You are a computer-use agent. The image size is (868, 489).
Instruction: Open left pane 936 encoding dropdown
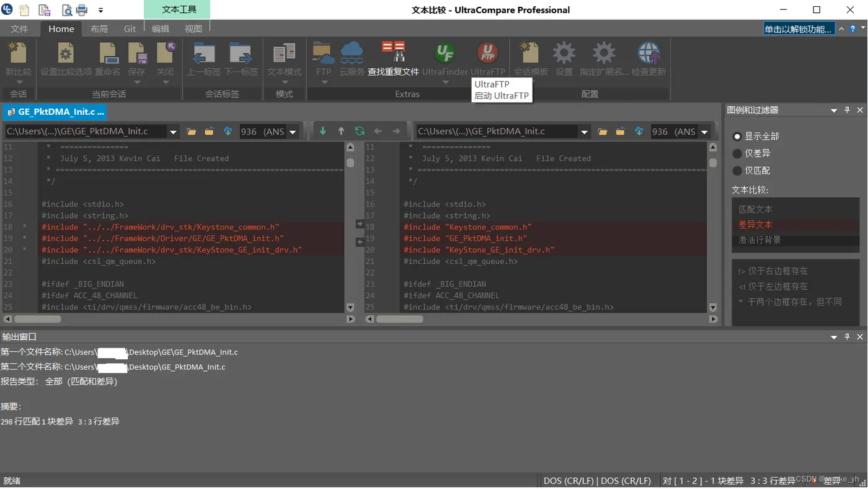click(293, 132)
